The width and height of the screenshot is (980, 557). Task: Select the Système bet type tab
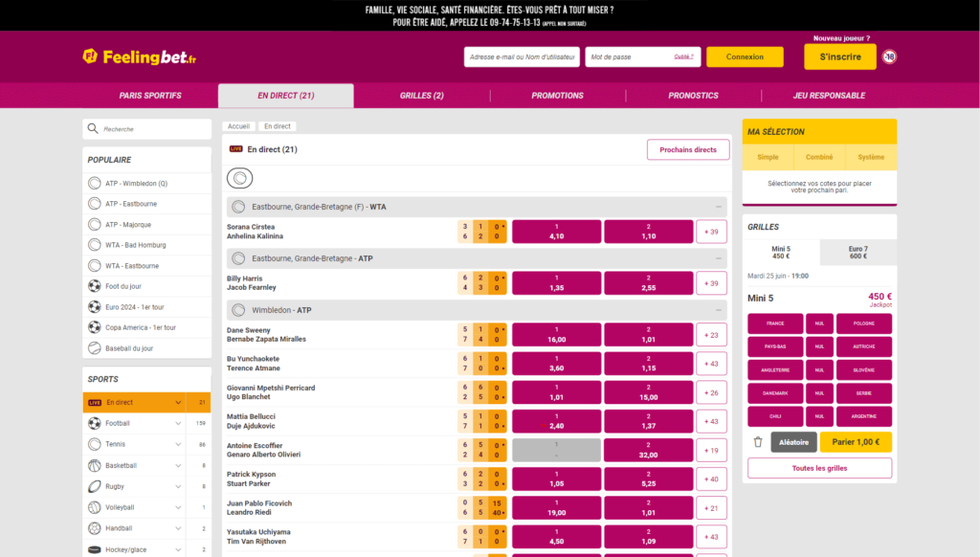(x=871, y=157)
